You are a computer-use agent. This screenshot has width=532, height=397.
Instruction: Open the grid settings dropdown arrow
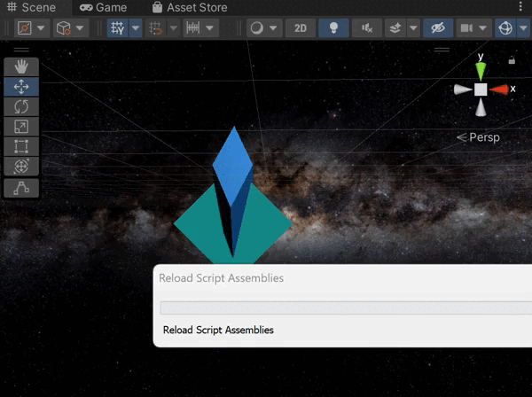136,27
